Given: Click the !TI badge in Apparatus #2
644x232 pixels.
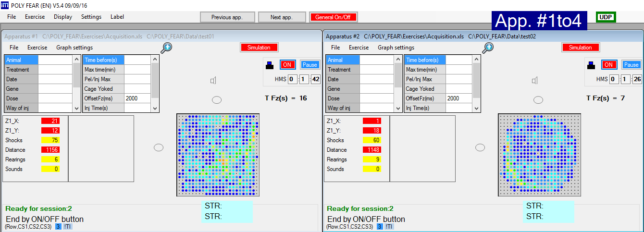Looking at the screenshot, I should coord(389,226).
